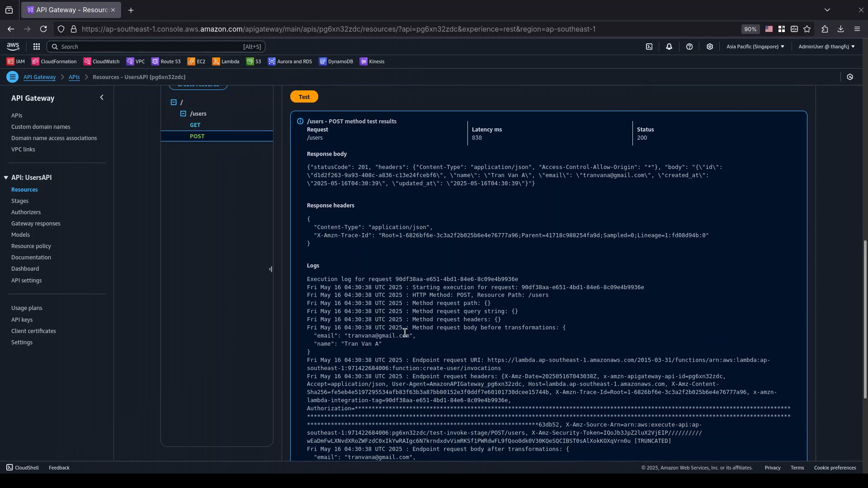The image size is (868, 488).
Task: Open VPC favorite shortcut
Action: coord(136,61)
